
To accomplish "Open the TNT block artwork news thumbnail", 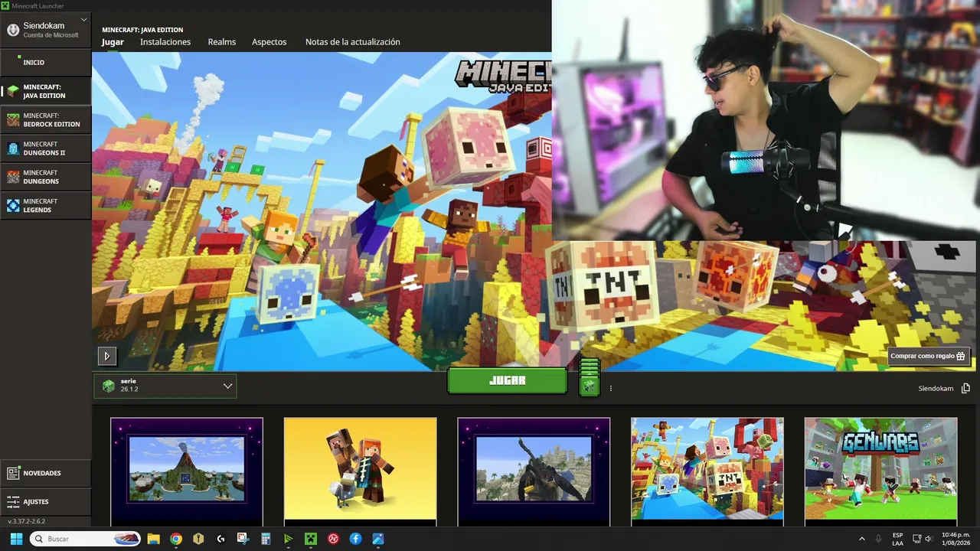I will (x=707, y=471).
